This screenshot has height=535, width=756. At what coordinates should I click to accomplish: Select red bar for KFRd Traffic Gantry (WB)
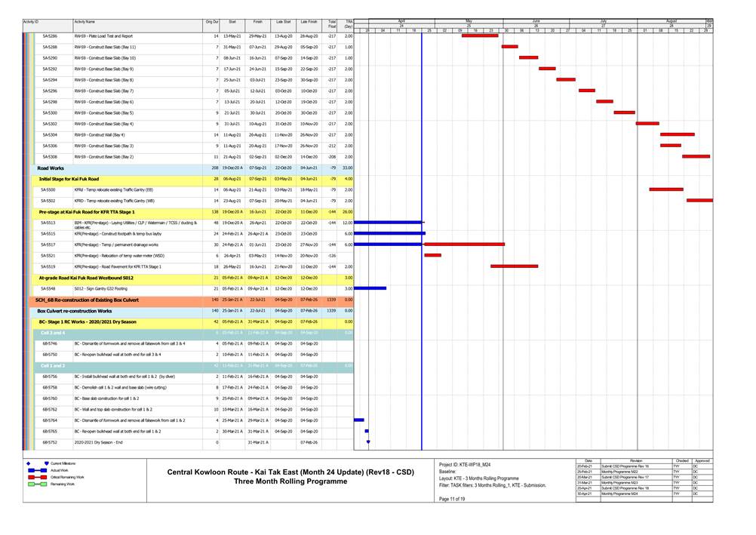point(699,201)
